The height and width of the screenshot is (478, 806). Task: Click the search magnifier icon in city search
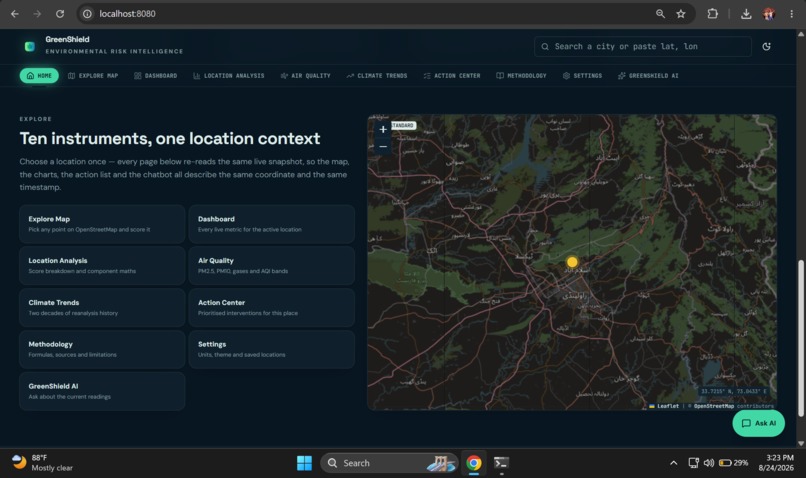[x=545, y=46]
